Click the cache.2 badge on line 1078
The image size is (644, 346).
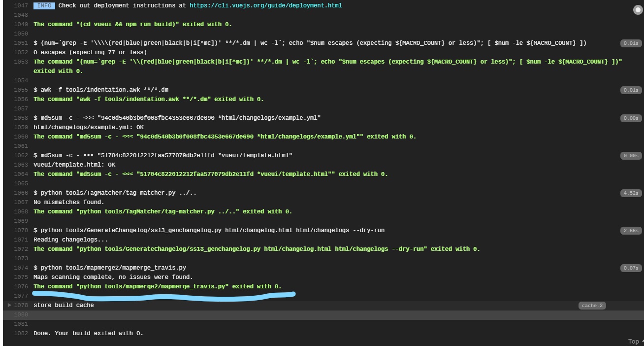pyautogui.click(x=592, y=306)
